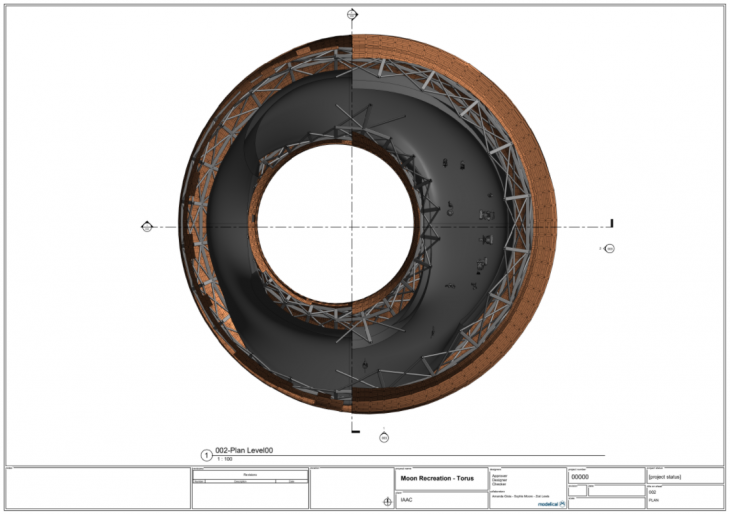
Task: Click the section bubble right of the torus
Action: point(608,248)
